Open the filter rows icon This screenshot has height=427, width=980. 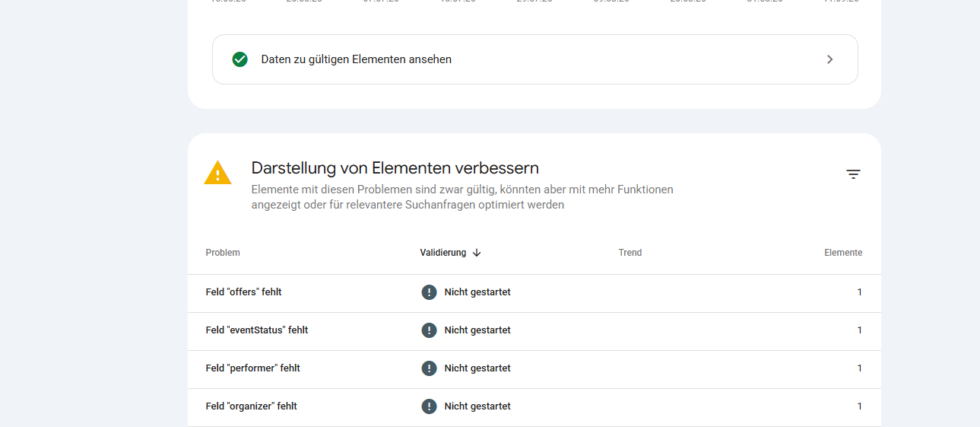coord(853,174)
